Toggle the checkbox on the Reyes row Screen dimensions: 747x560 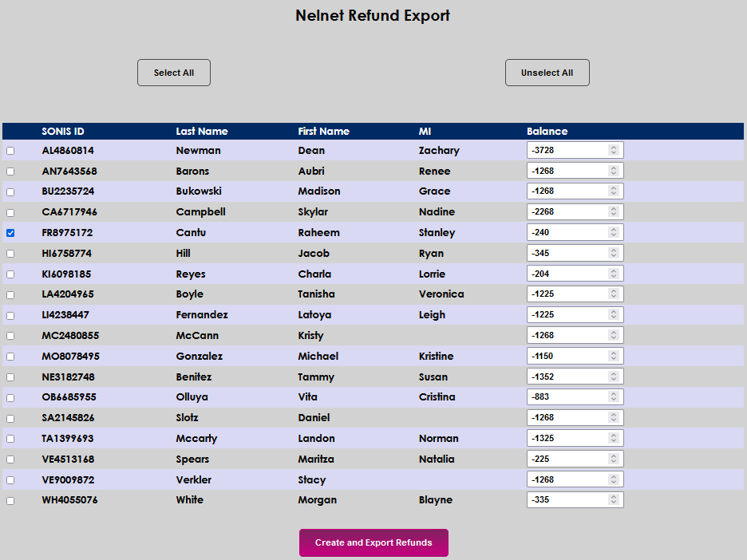[10, 274]
